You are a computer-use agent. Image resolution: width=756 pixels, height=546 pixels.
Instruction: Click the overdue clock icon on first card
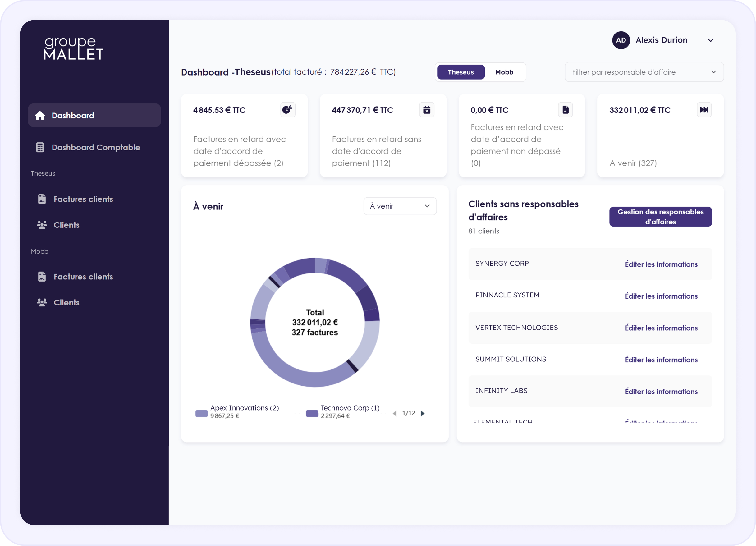point(288,110)
